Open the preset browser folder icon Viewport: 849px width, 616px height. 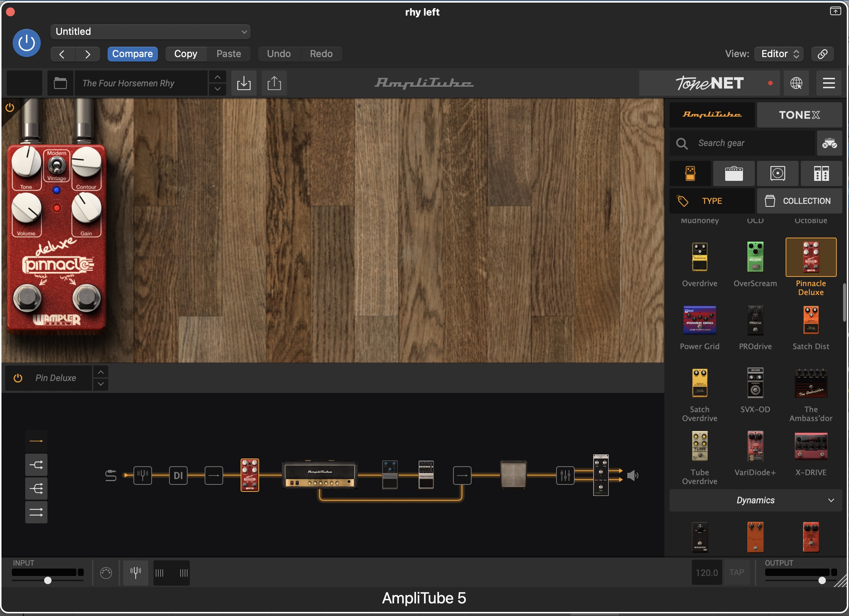60,83
